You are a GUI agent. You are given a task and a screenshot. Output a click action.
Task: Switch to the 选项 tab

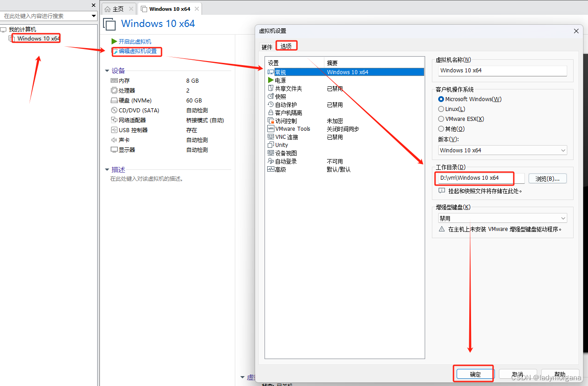pos(286,46)
